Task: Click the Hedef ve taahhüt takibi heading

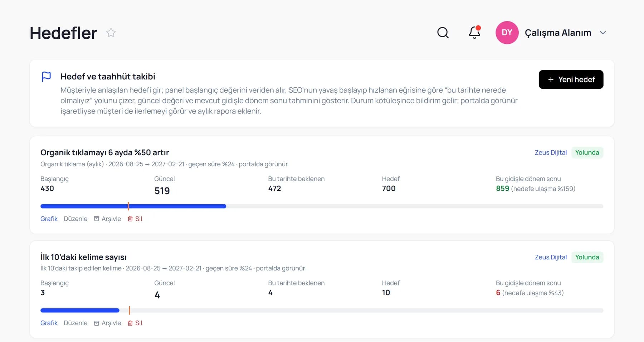Action: (x=108, y=77)
